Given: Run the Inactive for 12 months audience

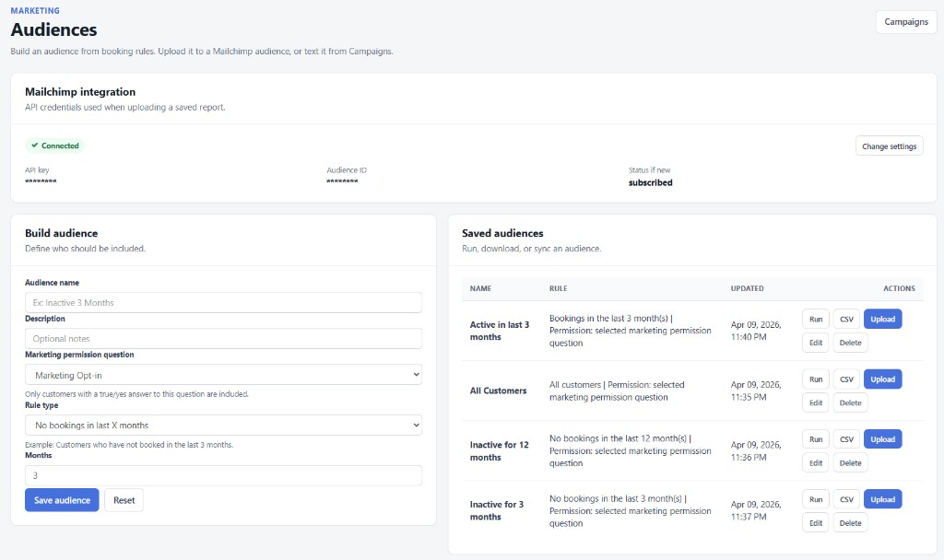Looking at the screenshot, I should (816, 439).
